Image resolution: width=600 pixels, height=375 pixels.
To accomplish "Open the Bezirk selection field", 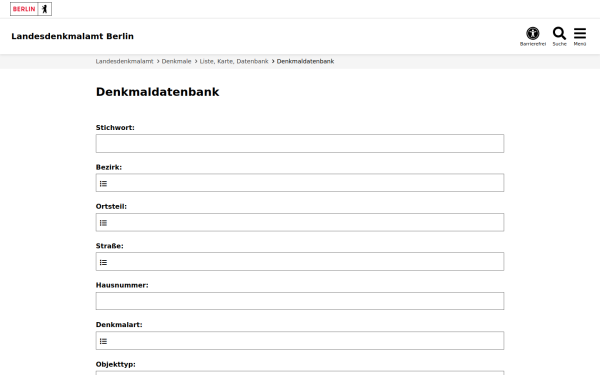I will pos(300,183).
